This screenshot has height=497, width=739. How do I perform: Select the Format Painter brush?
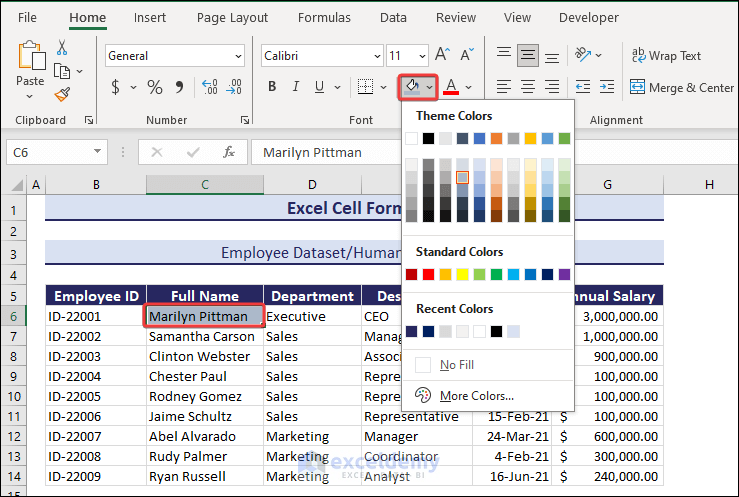click(61, 94)
